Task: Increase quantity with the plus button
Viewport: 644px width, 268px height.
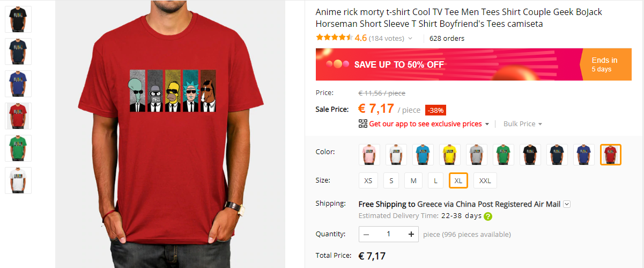Action: coord(411,234)
